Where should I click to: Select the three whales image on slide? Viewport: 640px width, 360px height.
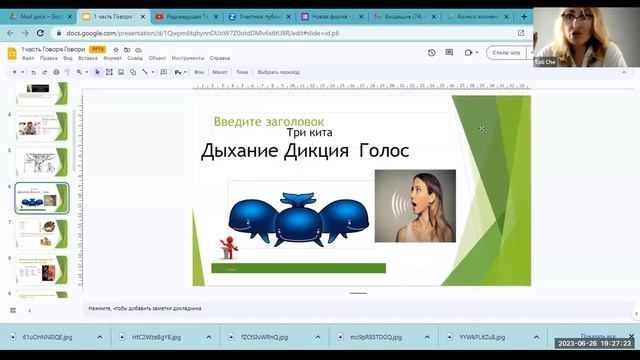[x=299, y=220]
